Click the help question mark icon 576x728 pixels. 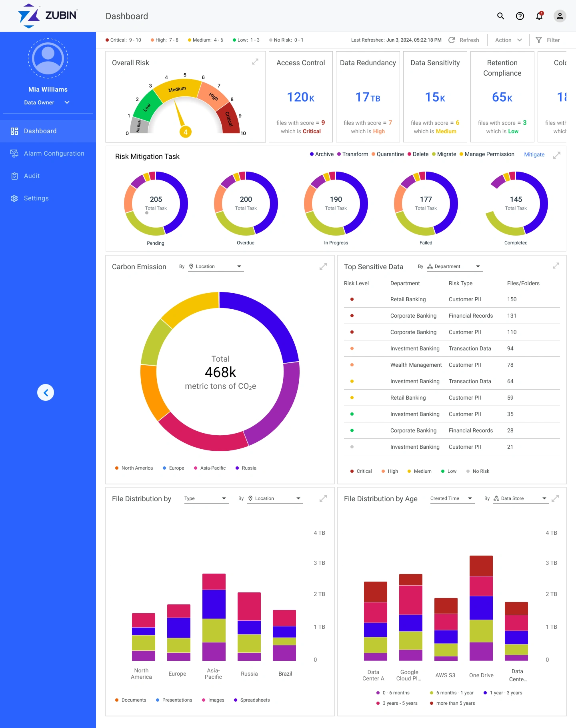pos(520,16)
